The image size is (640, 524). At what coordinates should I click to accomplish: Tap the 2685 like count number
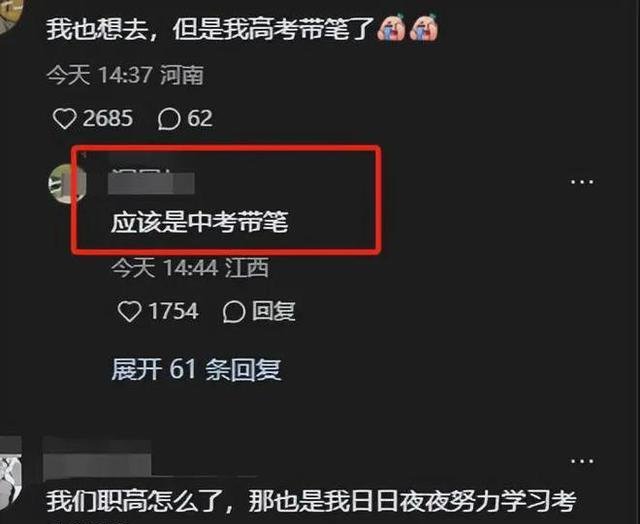tap(108, 119)
